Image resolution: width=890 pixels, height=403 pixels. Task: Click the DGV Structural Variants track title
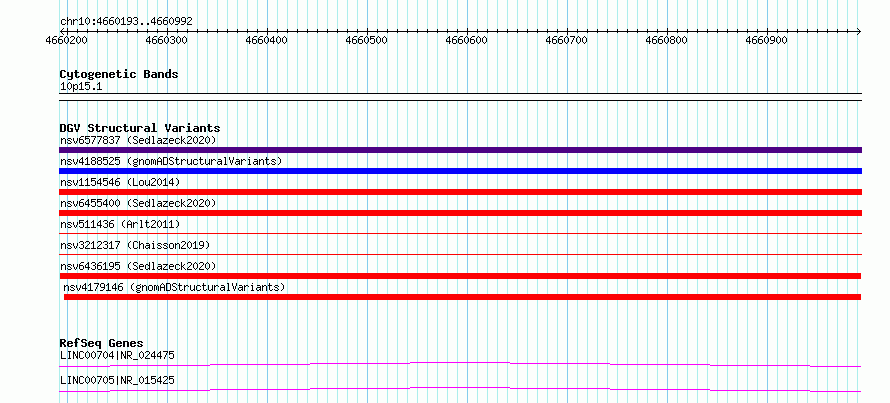click(x=140, y=128)
